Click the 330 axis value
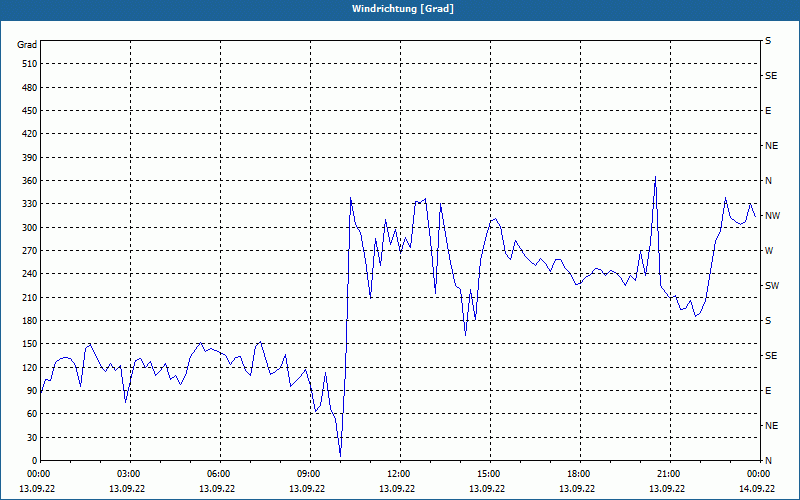 coord(30,204)
